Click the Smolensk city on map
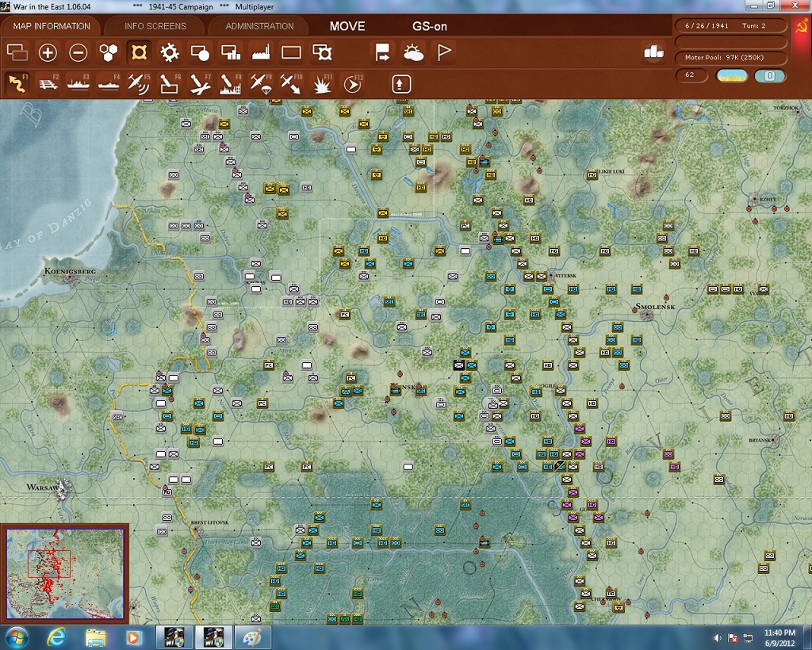The height and width of the screenshot is (650, 812). click(x=645, y=314)
